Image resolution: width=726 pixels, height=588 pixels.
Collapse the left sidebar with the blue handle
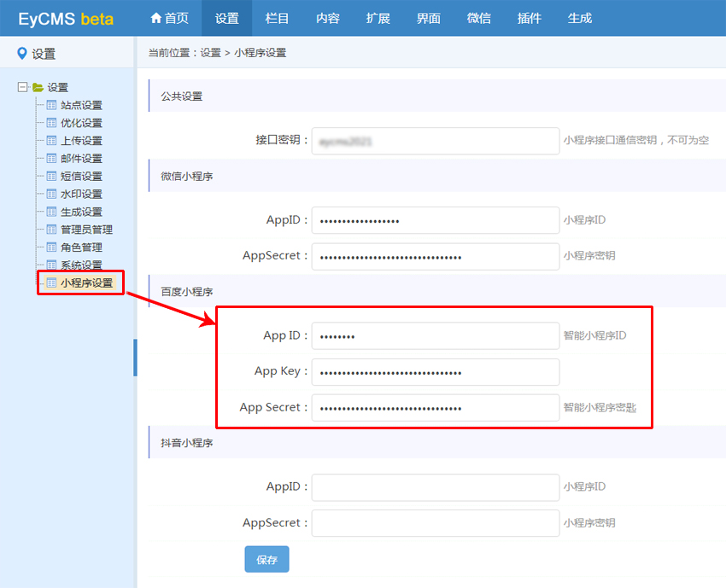[135, 358]
